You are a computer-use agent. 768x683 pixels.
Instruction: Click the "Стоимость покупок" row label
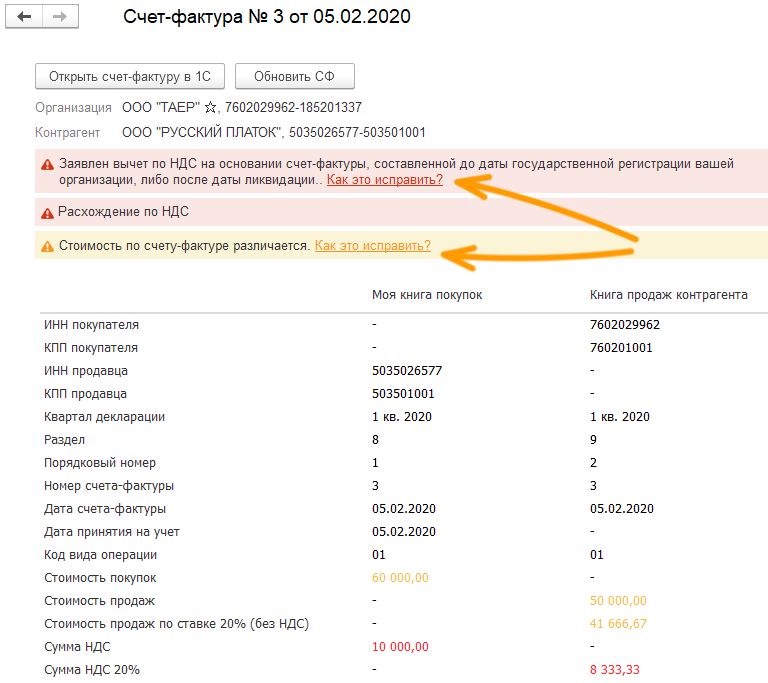pyautogui.click(x=100, y=578)
